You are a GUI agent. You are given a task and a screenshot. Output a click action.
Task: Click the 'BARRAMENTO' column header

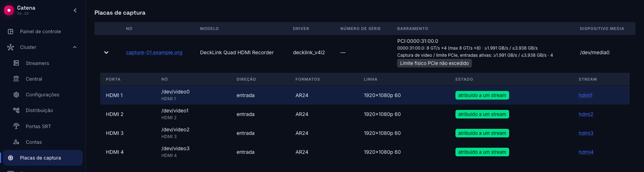(x=413, y=29)
